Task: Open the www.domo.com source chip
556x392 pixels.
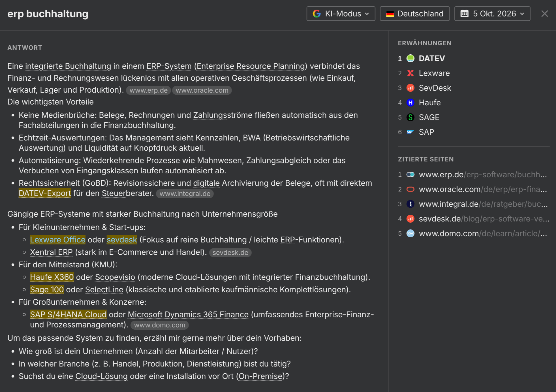Action: coord(160,325)
